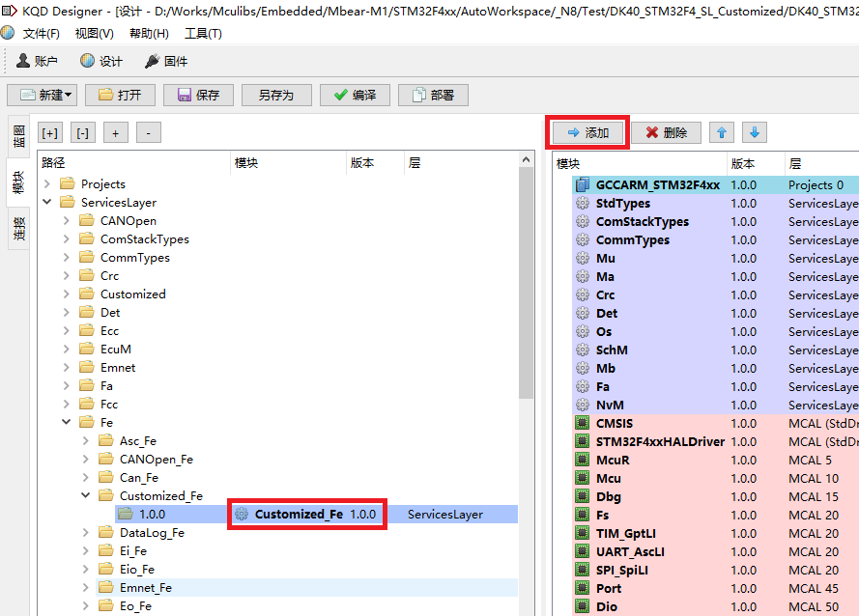Click the move down arrow icon
859x616 pixels.
pos(754,132)
